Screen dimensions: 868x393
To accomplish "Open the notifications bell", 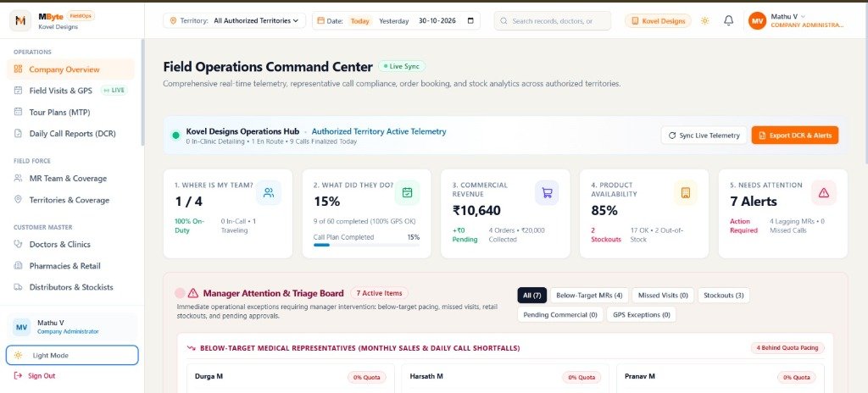I will click(x=728, y=20).
